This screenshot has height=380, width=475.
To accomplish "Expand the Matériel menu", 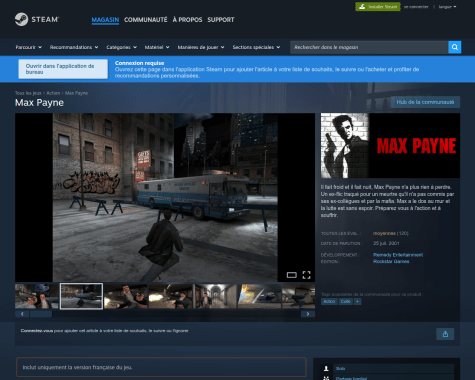I will click(157, 47).
